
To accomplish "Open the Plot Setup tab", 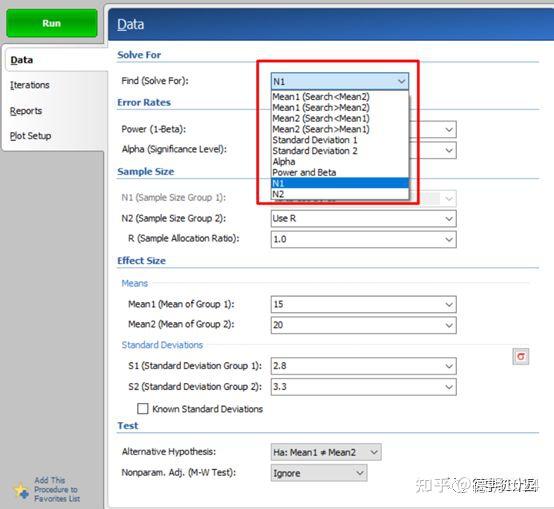I will coord(30,136).
